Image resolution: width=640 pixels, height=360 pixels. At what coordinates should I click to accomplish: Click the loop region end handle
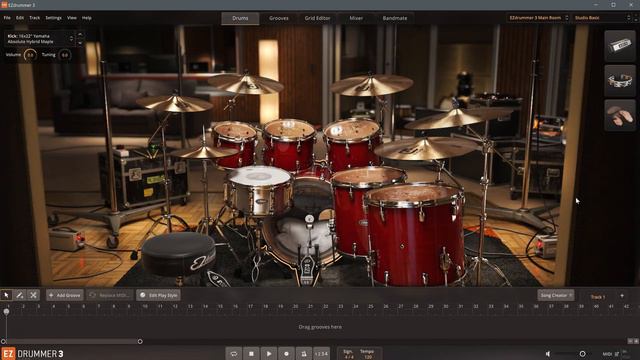(140, 341)
